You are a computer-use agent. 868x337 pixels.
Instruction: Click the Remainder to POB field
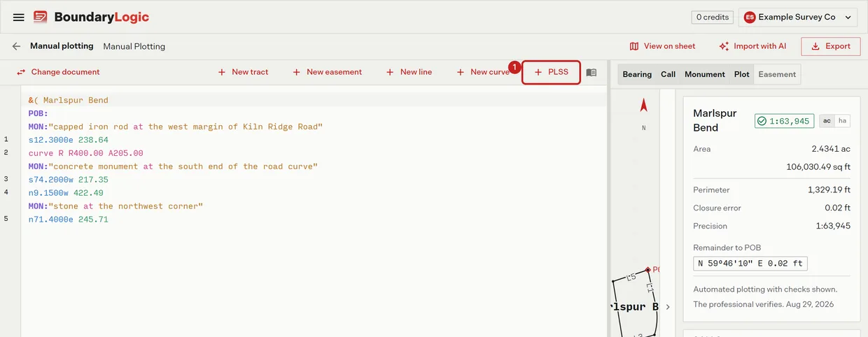(750, 264)
